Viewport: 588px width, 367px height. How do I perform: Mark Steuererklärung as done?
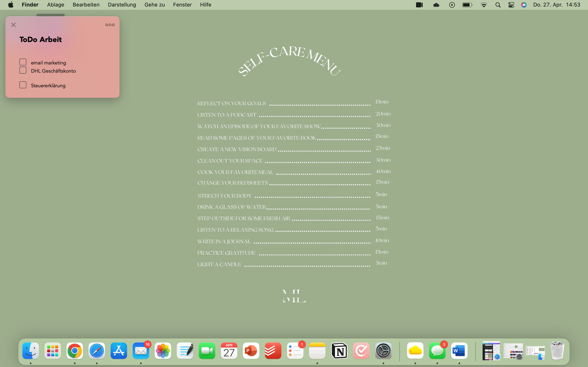click(23, 85)
